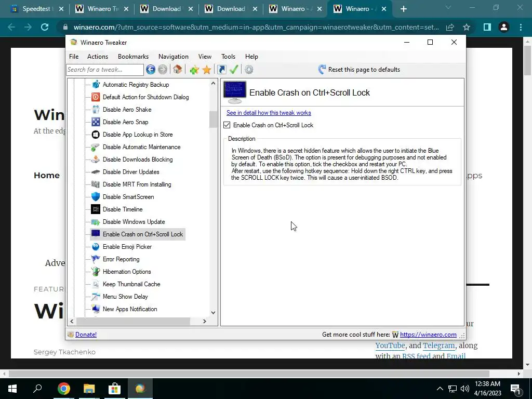Click the Disable Automatic Maintenance icon

click(96, 147)
